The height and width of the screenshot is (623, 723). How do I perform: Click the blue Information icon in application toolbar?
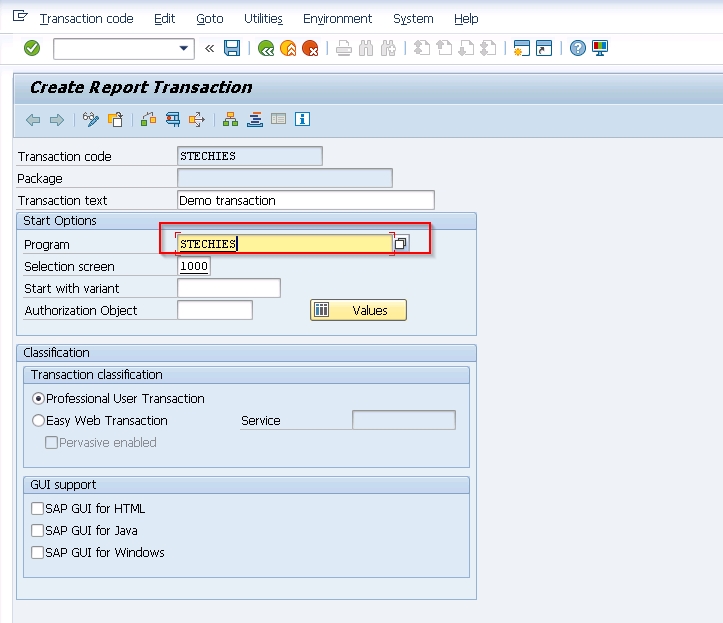click(302, 120)
